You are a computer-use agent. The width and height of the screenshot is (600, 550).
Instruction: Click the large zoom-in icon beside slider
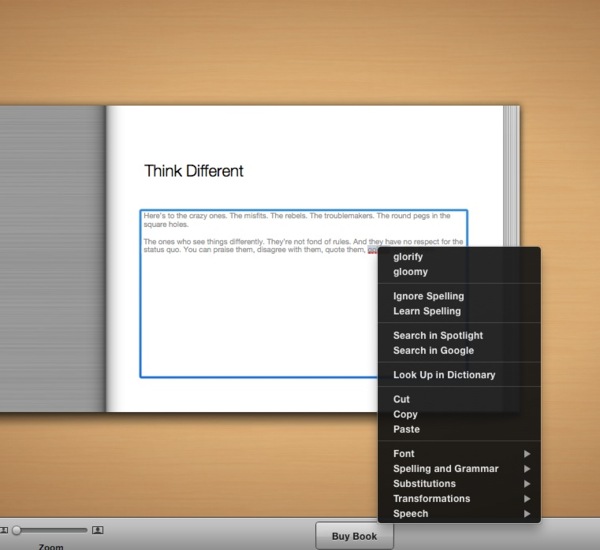98,530
